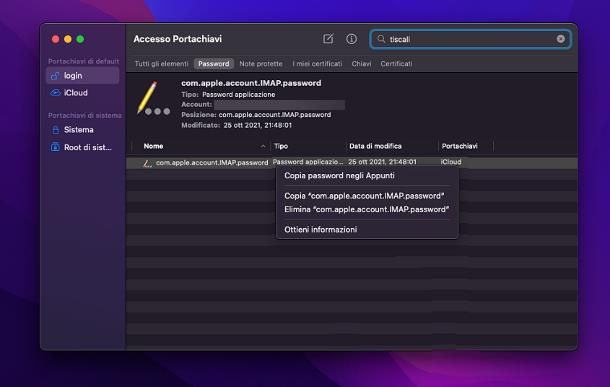Switch to the Certificati tab
This screenshot has width=610, height=387.
point(396,64)
